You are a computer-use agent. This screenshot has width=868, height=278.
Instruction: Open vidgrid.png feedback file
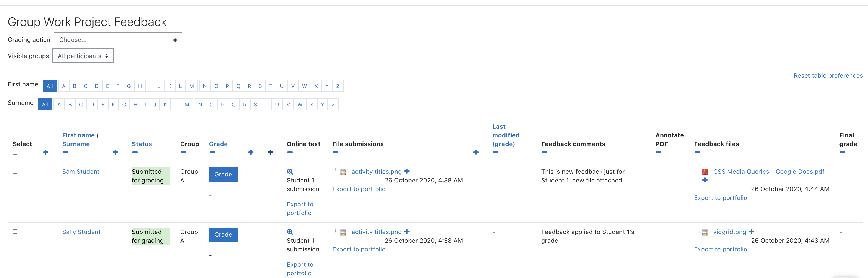pyautogui.click(x=730, y=232)
